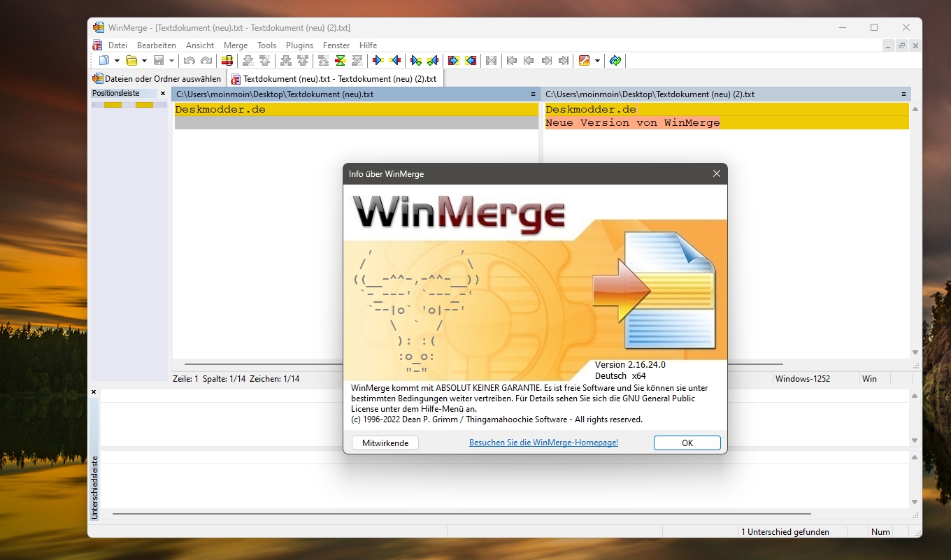This screenshot has height=560, width=951.
Task: Open the Plugins menu
Action: tap(299, 45)
